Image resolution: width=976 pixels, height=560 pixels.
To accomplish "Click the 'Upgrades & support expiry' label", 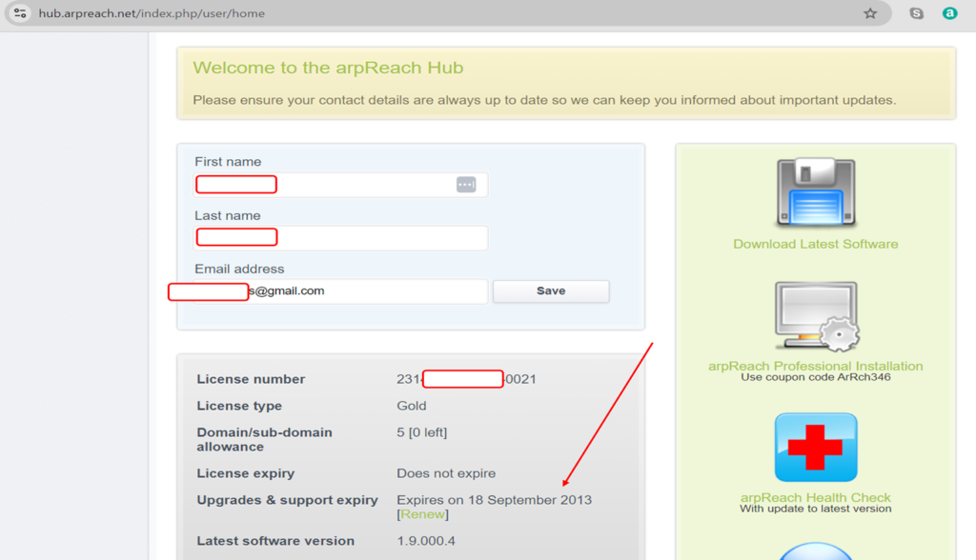I will tap(288, 500).
